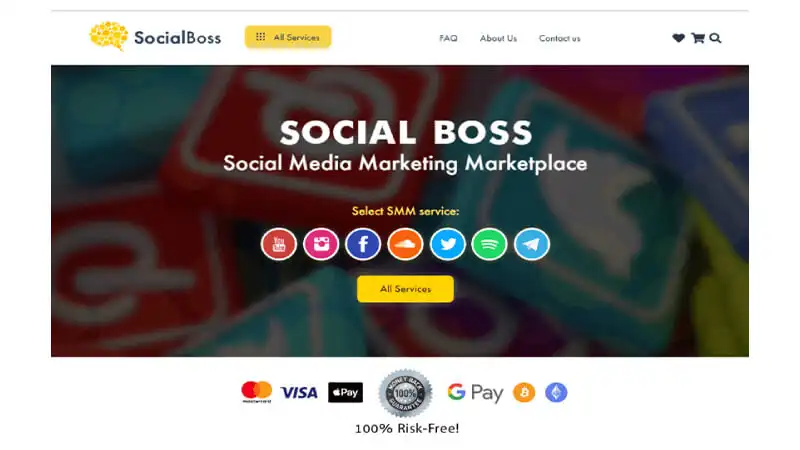800x450 pixels.
Task: Open the FAQ page
Action: click(448, 38)
